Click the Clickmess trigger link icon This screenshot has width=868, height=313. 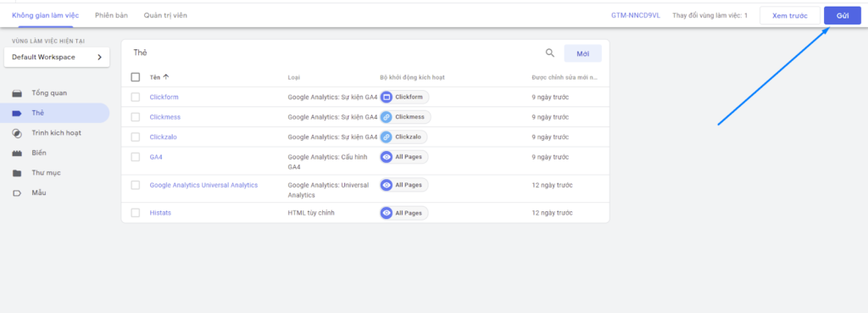click(387, 117)
